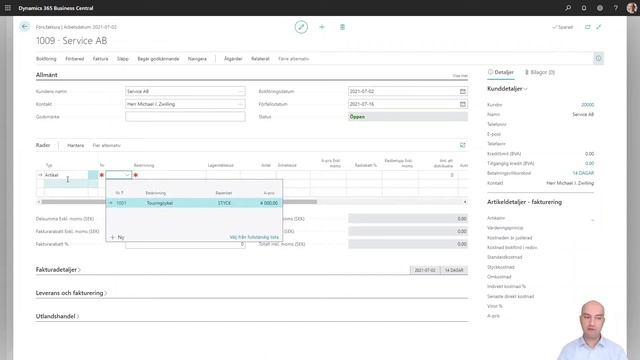Create new document with plus icon

(322, 27)
